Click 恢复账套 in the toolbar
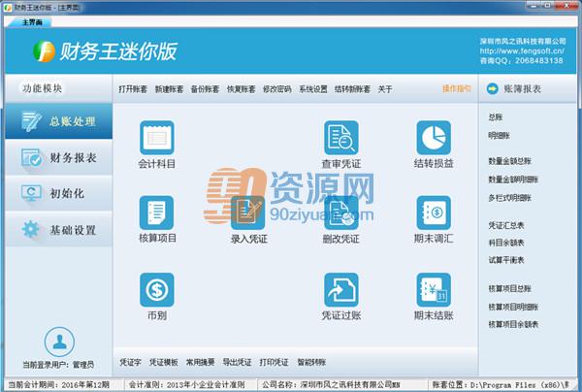The width and height of the screenshot is (582, 392). (242, 89)
